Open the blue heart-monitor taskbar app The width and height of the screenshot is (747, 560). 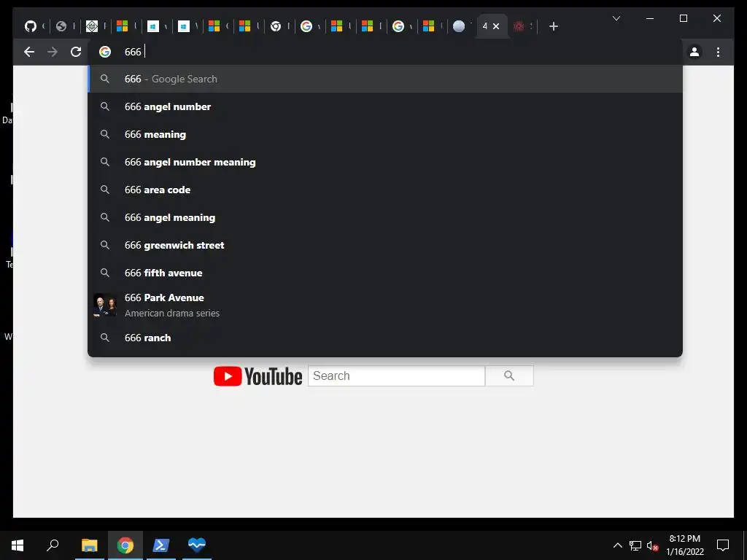pos(196,545)
